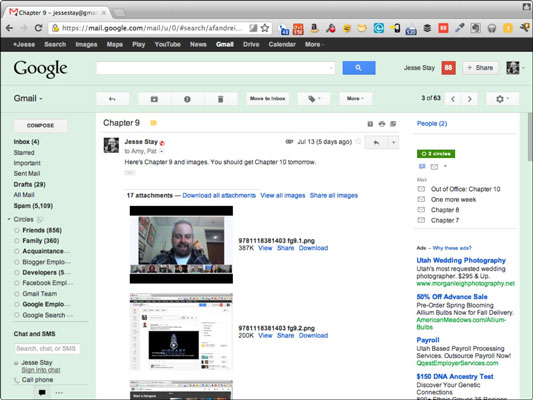Click the yellow importance marker beside Chapter 9
This screenshot has width=533, height=400.
click(154, 123)
